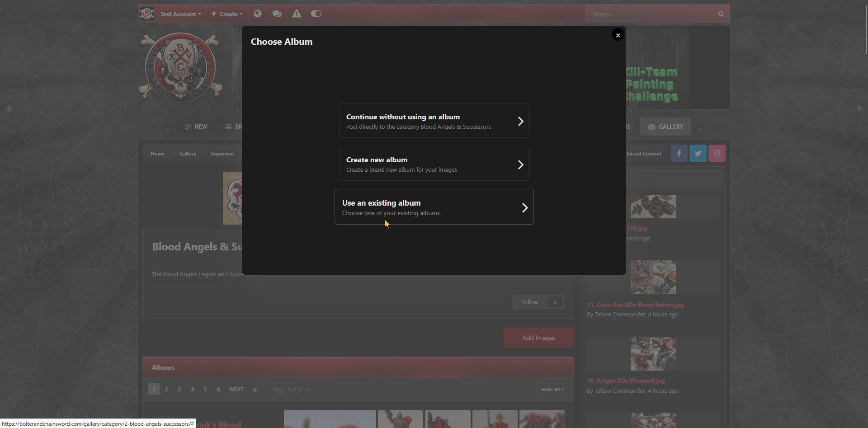Image resolution: width=868 pixels, height=428 pixels.
Task: Expand the Page 1 of 32 selector
Action: [292, 390]
